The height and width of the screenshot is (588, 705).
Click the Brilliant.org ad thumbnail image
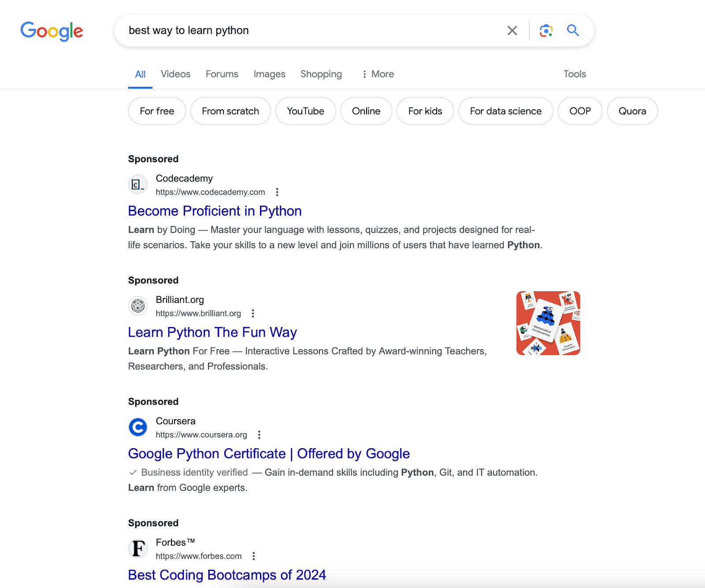[x=548, y=323]
